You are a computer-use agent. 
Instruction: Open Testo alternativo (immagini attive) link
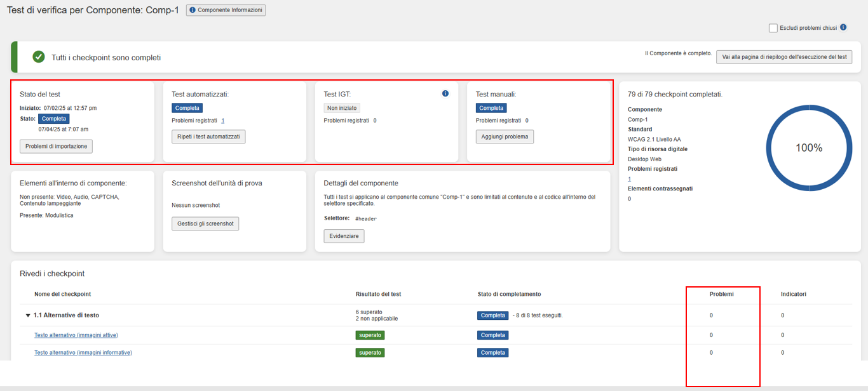76,335
